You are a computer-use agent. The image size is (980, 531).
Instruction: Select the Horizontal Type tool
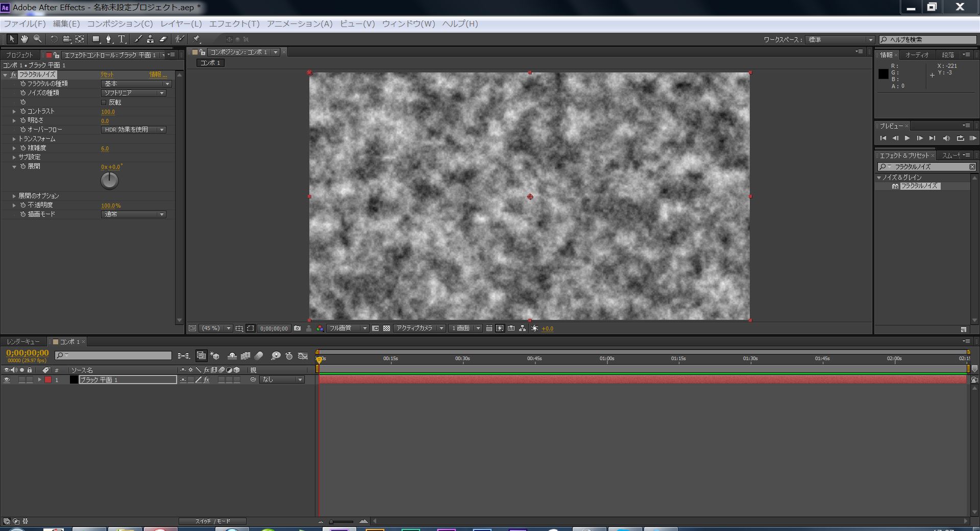121,39
